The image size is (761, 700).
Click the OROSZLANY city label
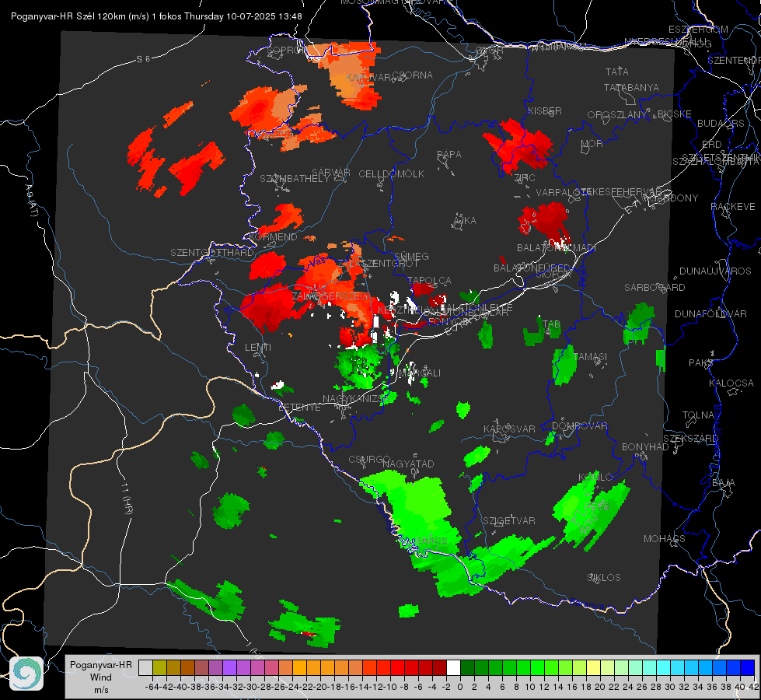(617, 115)
